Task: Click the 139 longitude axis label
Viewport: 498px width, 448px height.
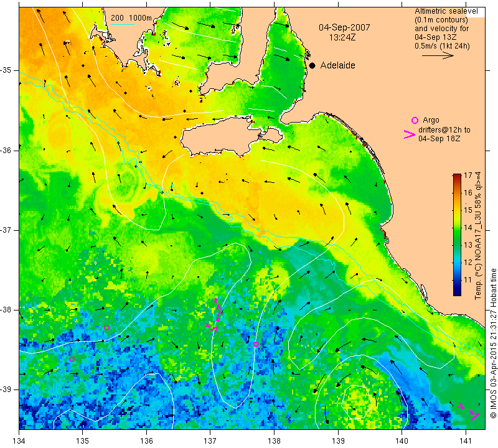Action: click(x=338, y=441)
